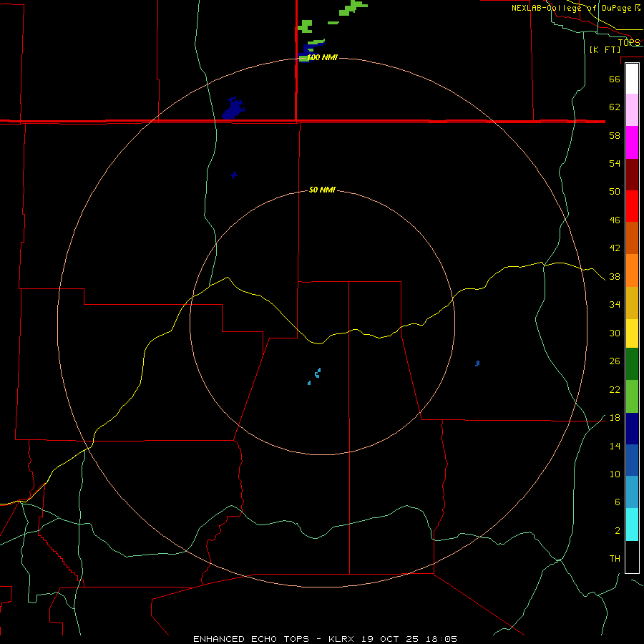Click the large navy echo above the state line

click(233, 109)
